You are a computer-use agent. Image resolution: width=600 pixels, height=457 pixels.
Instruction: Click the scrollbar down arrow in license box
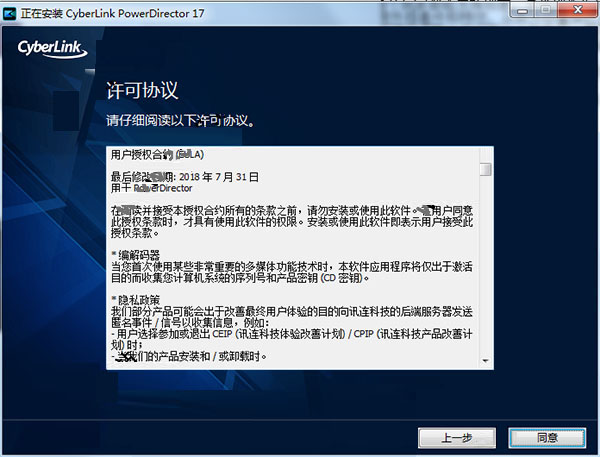pos(486,361)
